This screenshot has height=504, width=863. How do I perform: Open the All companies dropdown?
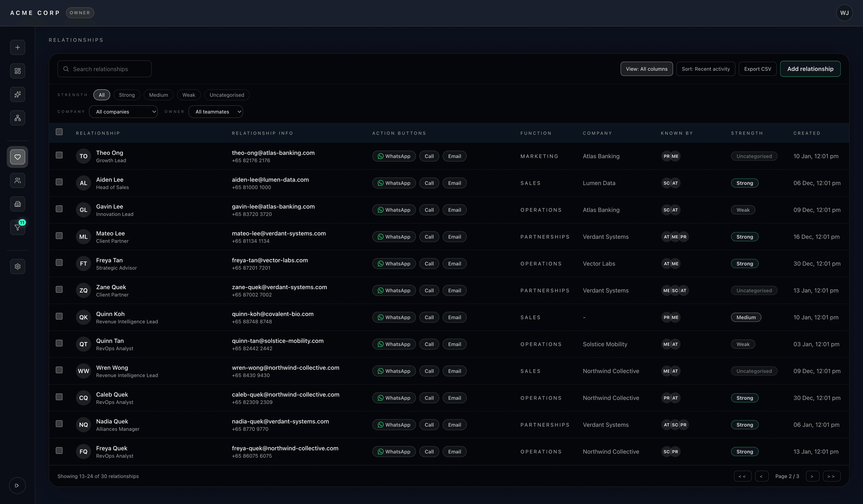pos(123,112)
